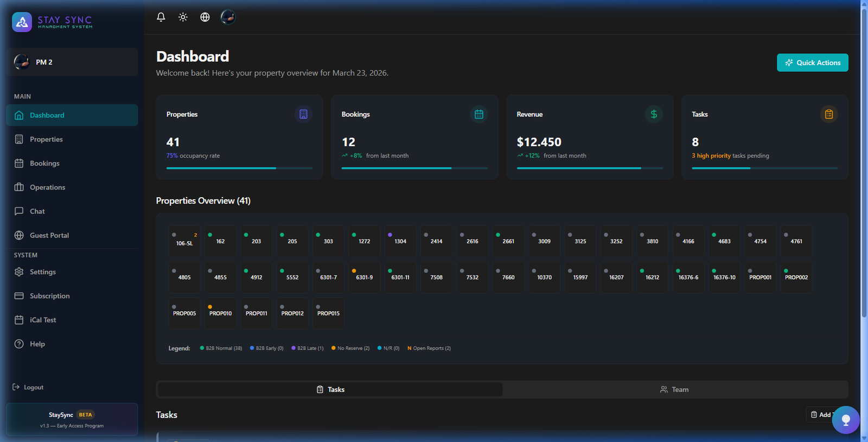Select property tile PROP015
This screenshot has width=868, height=442.
(x=328, y=313)
